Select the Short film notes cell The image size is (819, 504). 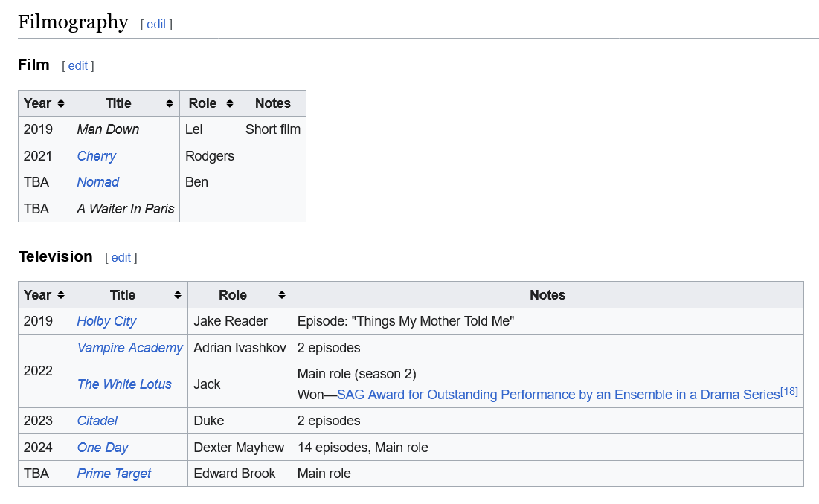[x=273, y=129]
